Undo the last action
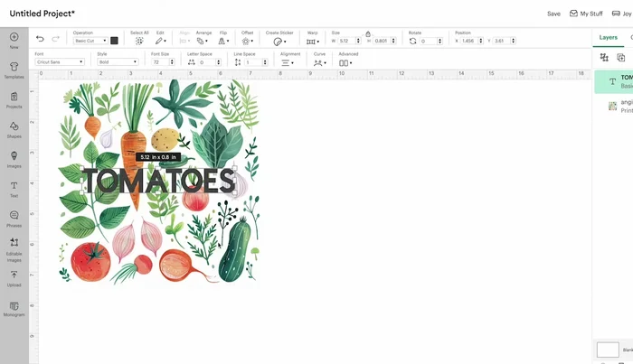Screen dimensions: 633x364 [40, 39]
